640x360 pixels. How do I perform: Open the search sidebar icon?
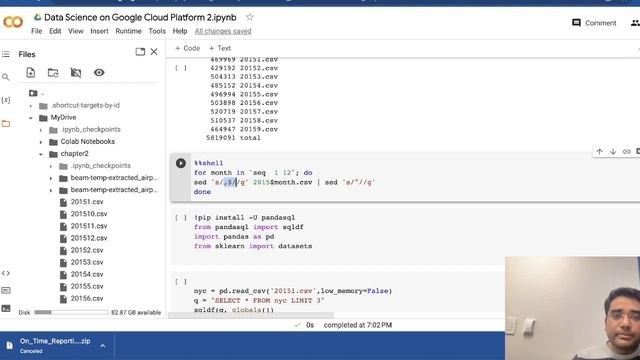6,77
